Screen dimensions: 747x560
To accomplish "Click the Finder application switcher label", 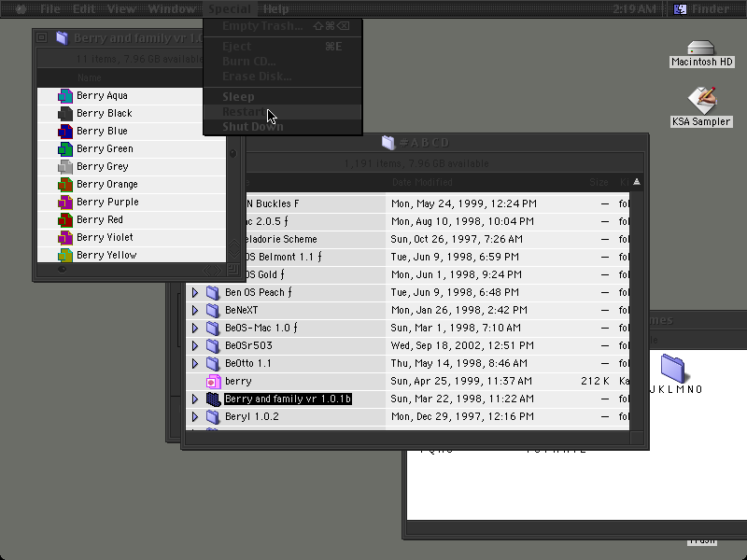I will 711,9.
